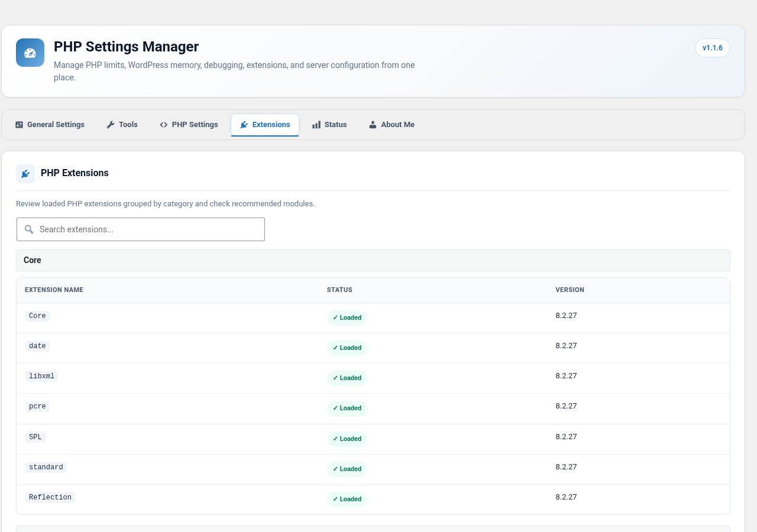Switch to the Tools tab
This screenshot has height=532, width=757.
[x=122, y=125]
